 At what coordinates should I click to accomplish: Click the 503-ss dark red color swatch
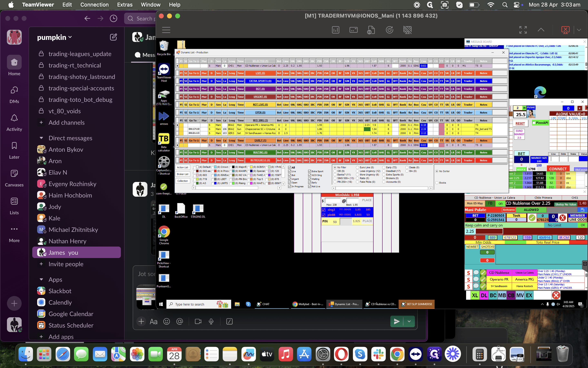tap(197, 171)
